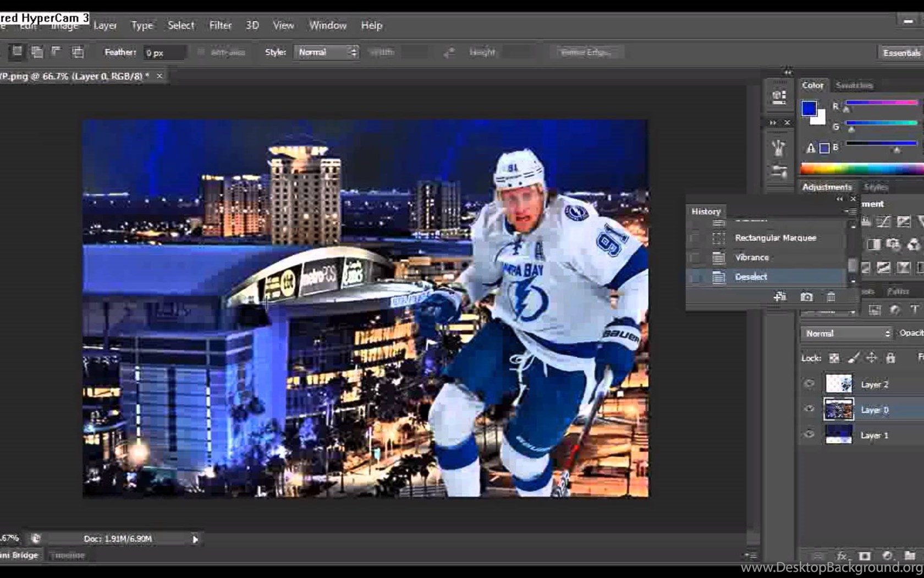Add layer style fx icon
The width and height of the screenshot is (924, 578).
coord(842,556)
